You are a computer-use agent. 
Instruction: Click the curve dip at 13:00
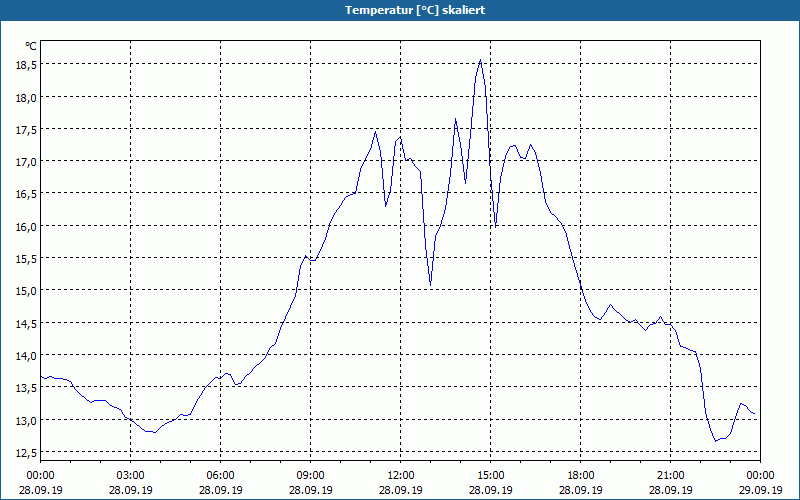431,284
